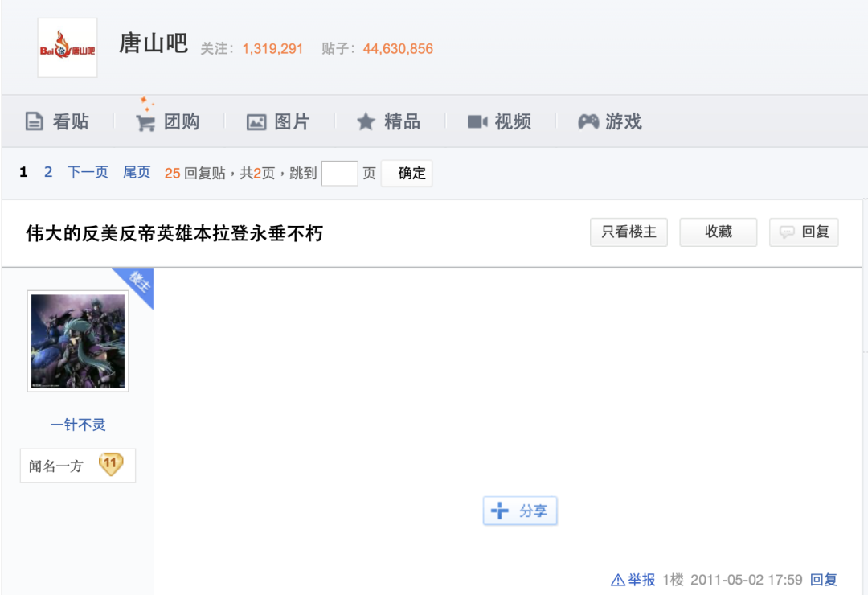Click the 25 回复贴 reply count

pos(194,174)
